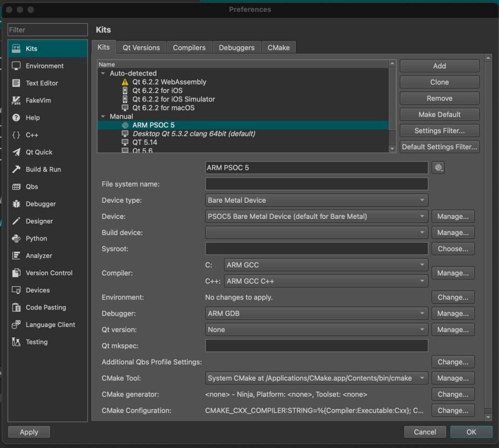Select kit Desktop Qt 5.3.2 clang 64bit (default)

[x=243, y=134]
